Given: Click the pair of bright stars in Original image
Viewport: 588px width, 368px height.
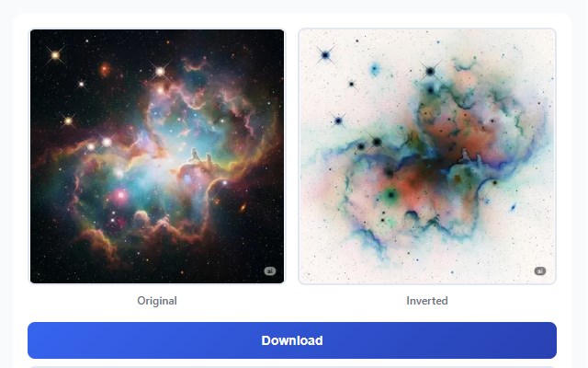Looking at the screenshot, I should [99, 144].
